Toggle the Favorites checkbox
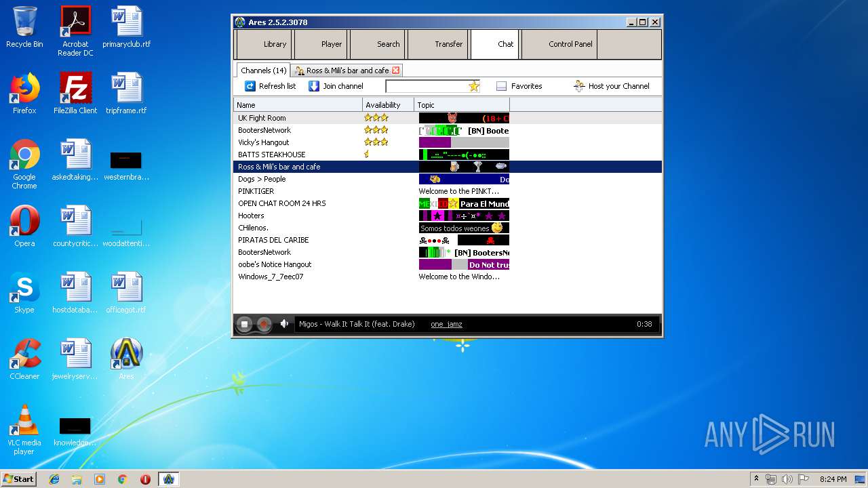868x488 pixels. coord(502,86)
